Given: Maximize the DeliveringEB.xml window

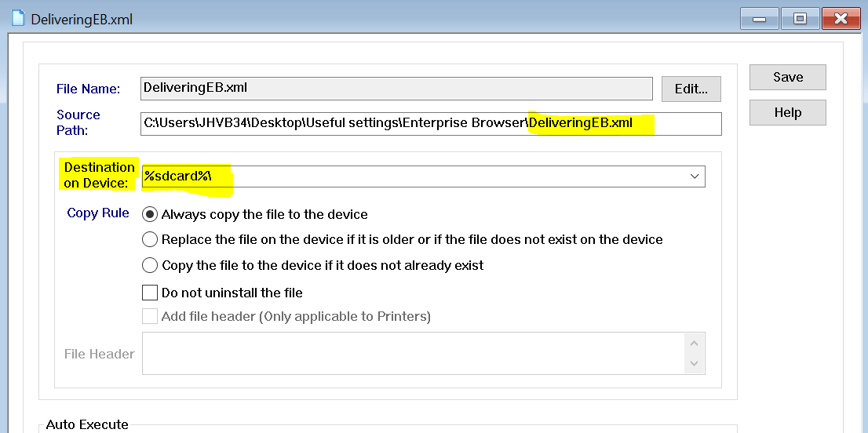Looking at the screenshot, I should 800,18.
